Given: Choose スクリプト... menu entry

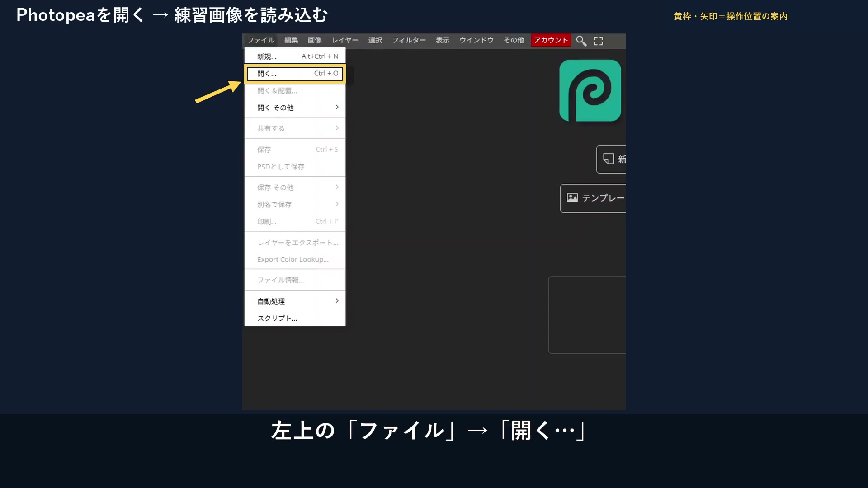Looking at the screenshot, I should pos(295,318).
